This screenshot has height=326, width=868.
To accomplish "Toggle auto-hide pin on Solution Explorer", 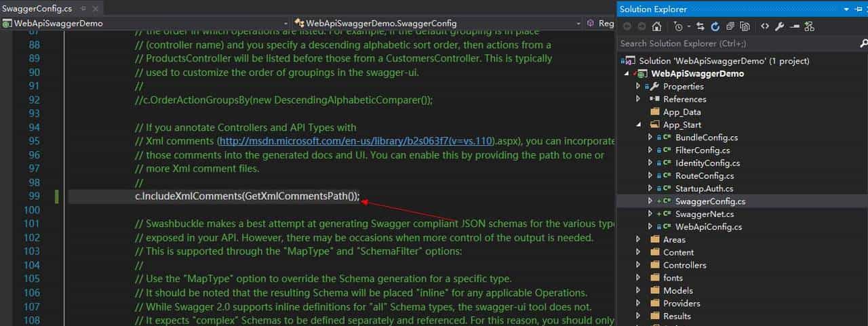I will (857, 9).
